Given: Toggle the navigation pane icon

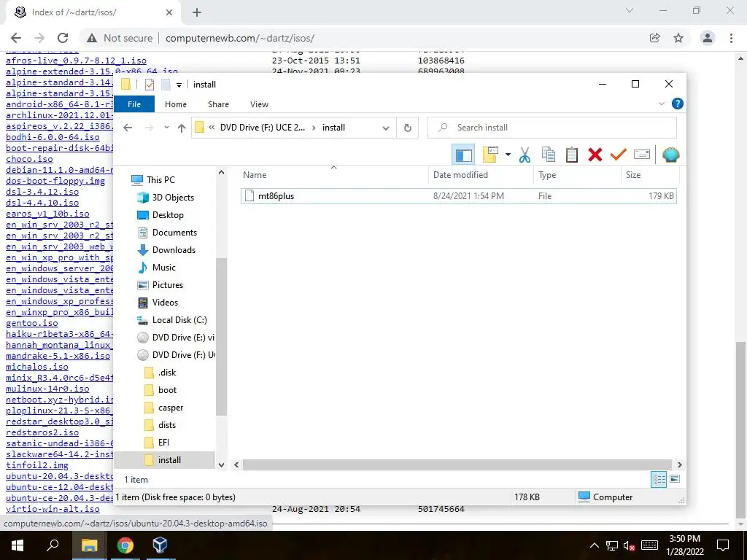Looking at the screenshot, I should (x=463, y=155).
